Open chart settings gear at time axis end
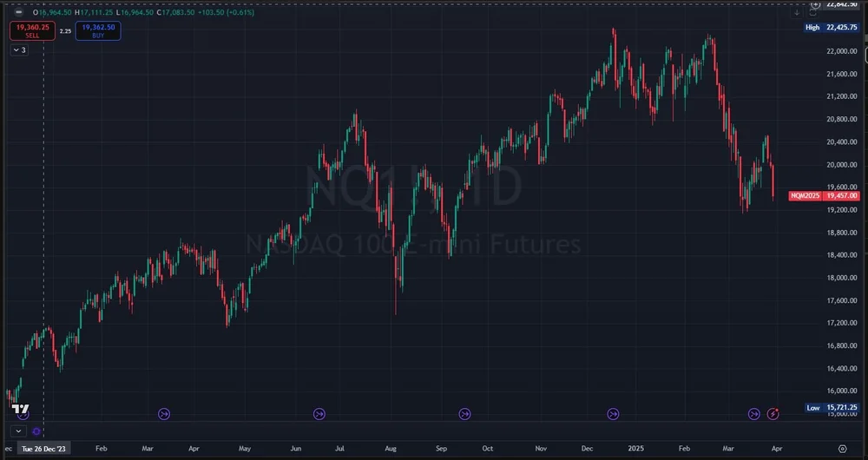 843,449
